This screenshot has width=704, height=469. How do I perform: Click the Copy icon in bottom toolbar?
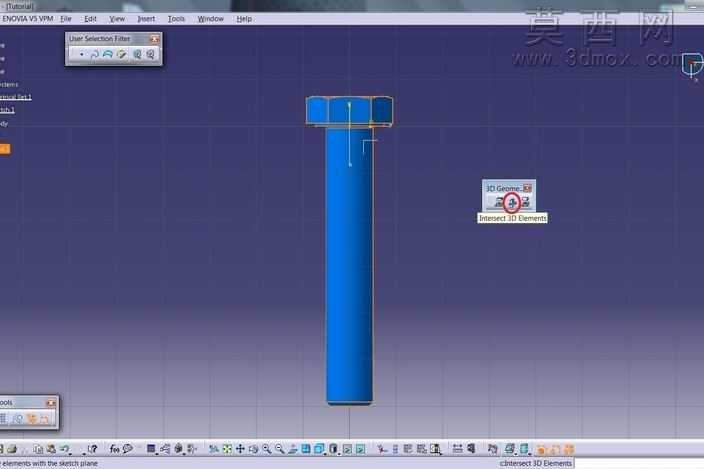(38, 449)
